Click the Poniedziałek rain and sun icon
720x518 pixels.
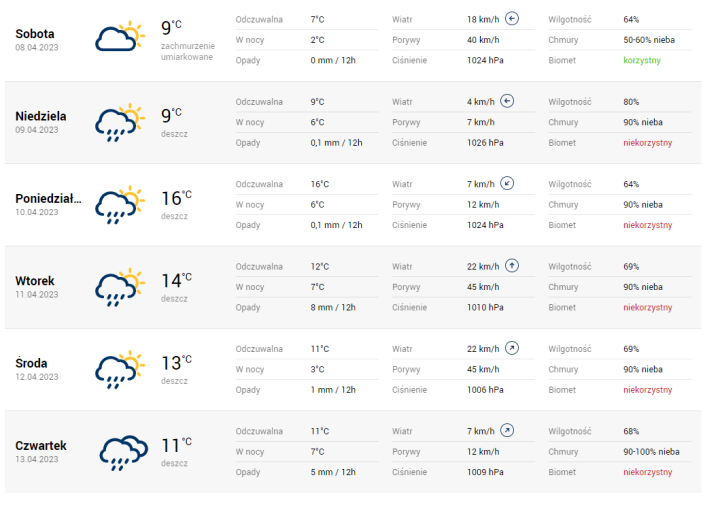coord(120,203)
